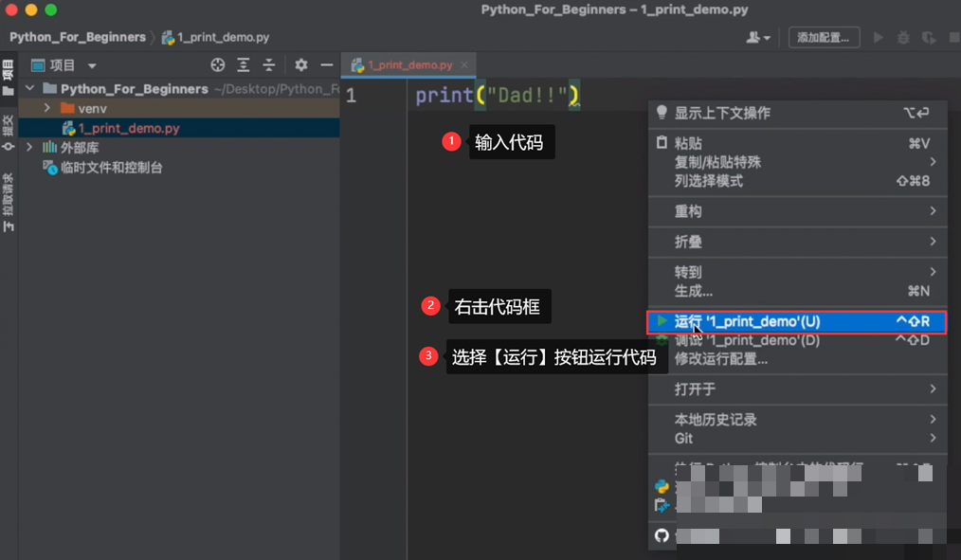Click the Run with Coverage toolbar icon
The height and width of the screenshot is (560, 961).
(929, 37)
